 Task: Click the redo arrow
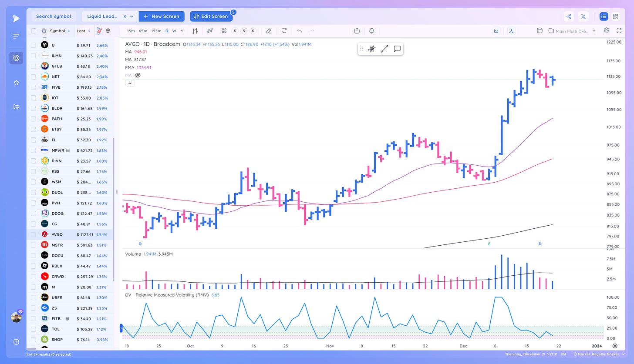point(311,31)
